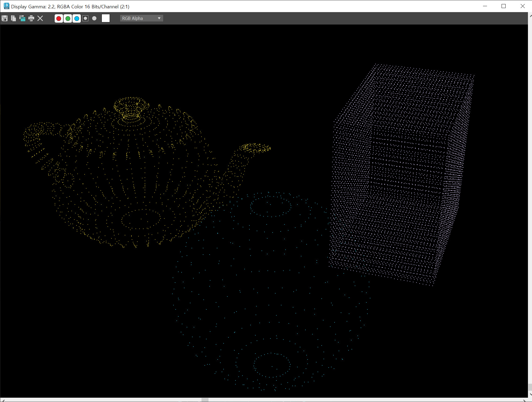Image resolution: width=532 pixels, height=402 pixels.
Task: Click the white color swatch
Action: tap(106, 18)
